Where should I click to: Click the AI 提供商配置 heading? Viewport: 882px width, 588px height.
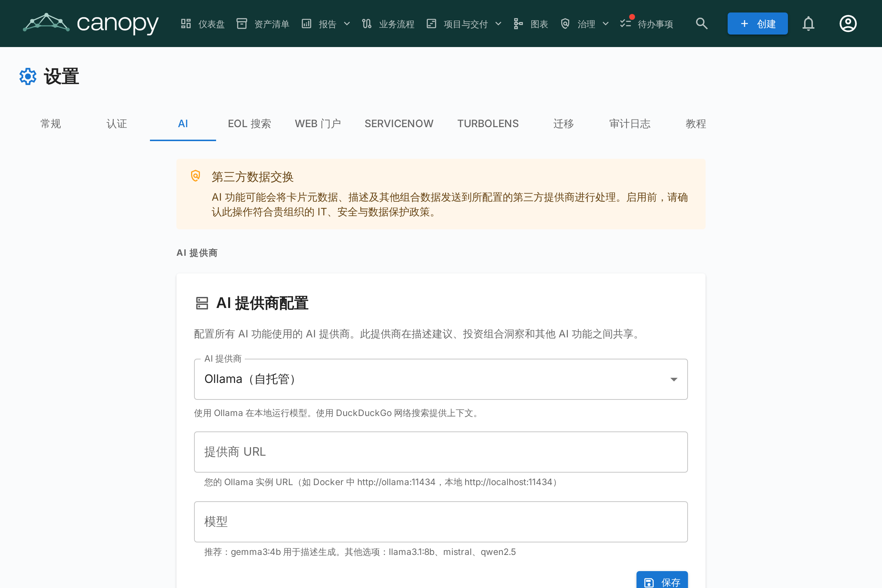click(x=262, y=303)
